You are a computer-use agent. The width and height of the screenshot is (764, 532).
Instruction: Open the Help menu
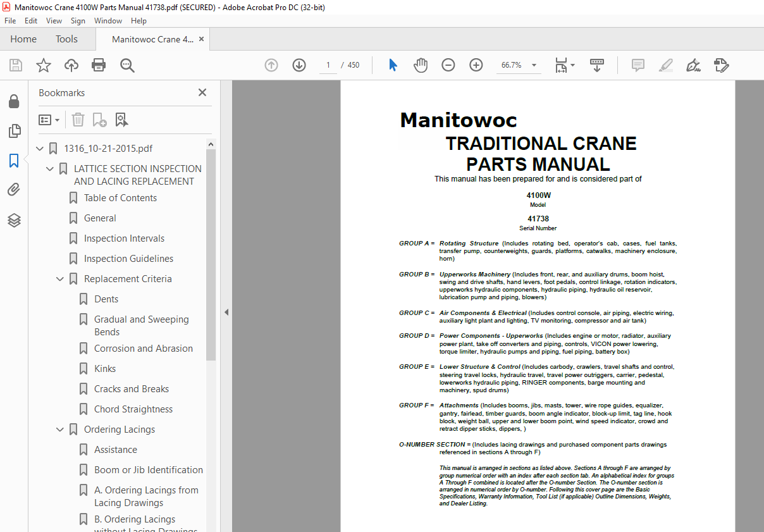[139, 21]
